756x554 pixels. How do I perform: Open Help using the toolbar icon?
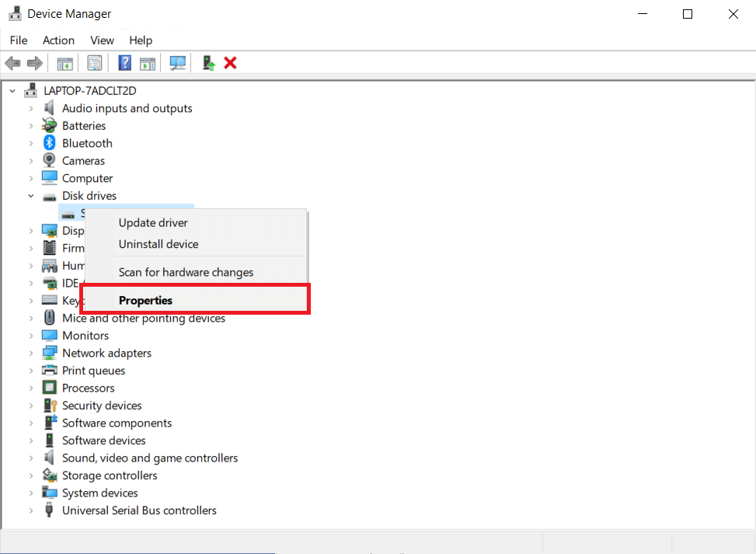(x=124, y=63)
